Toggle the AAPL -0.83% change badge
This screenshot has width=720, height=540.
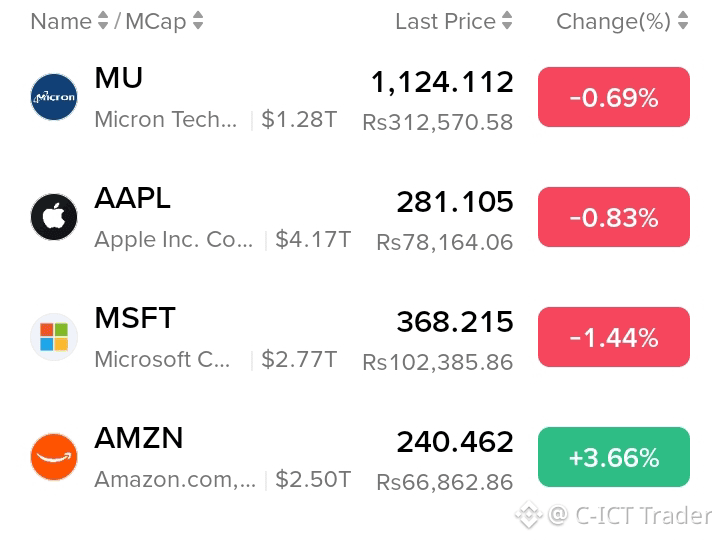[613, 217]
